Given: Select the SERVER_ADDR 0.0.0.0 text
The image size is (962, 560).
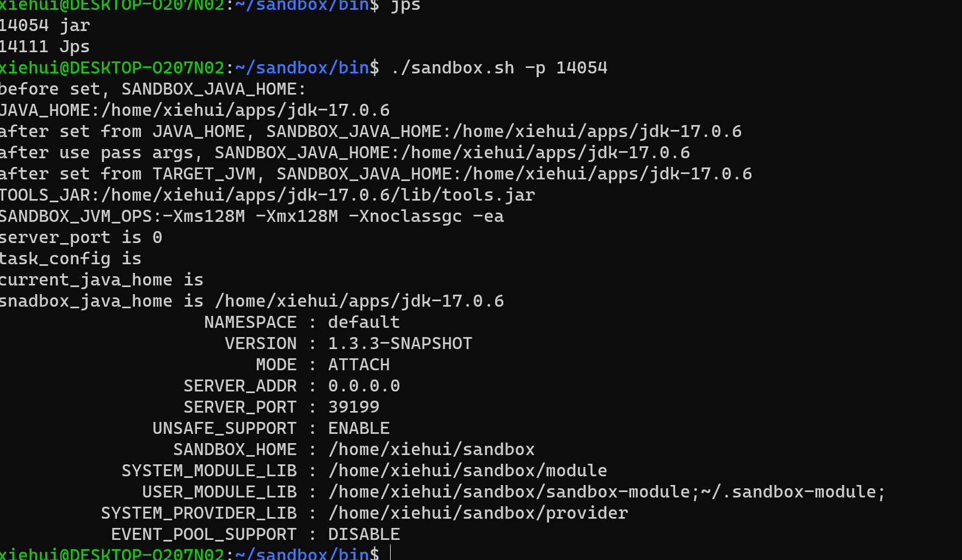Looking at the screenshot, I should tap(363, 385).
